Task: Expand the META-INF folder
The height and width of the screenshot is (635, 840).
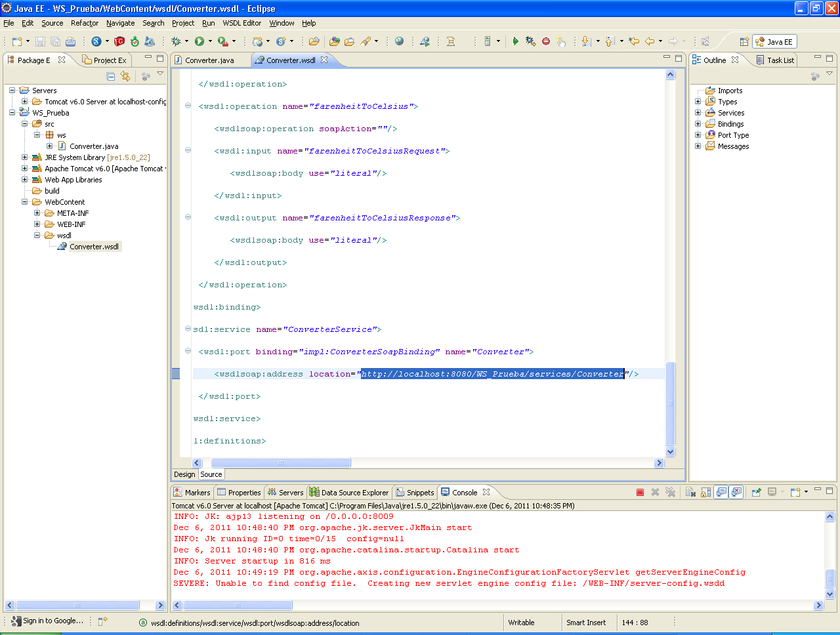Action: 37,213
